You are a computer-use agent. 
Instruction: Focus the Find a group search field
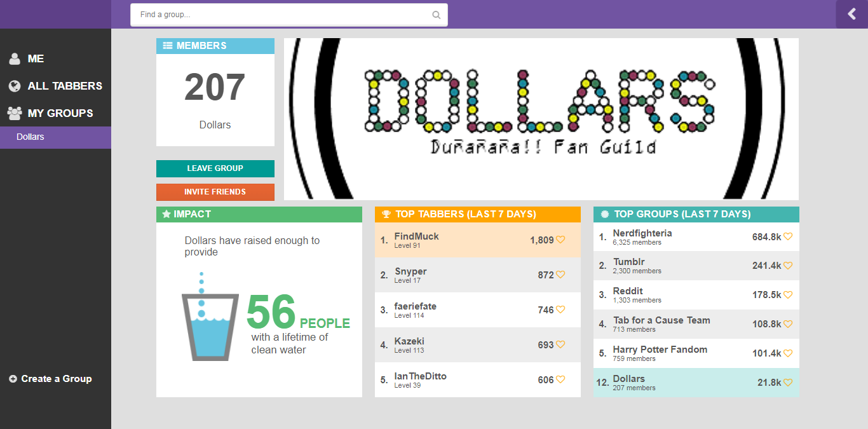(x=289, y=15)
